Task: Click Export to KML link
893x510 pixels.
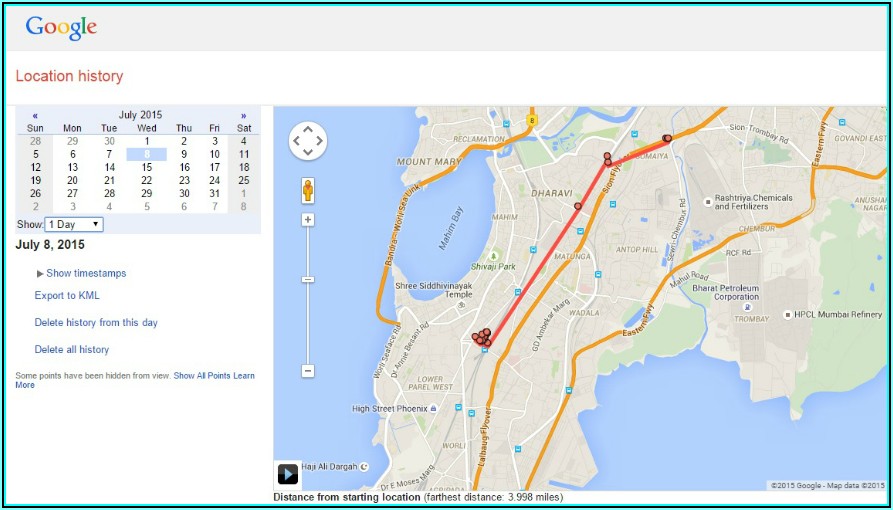Action: [x=67, y=296]
